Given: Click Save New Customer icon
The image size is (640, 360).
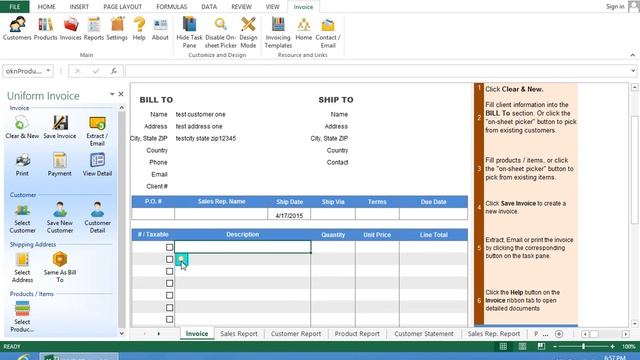Looking at the screenshot, I should [60, 218].
